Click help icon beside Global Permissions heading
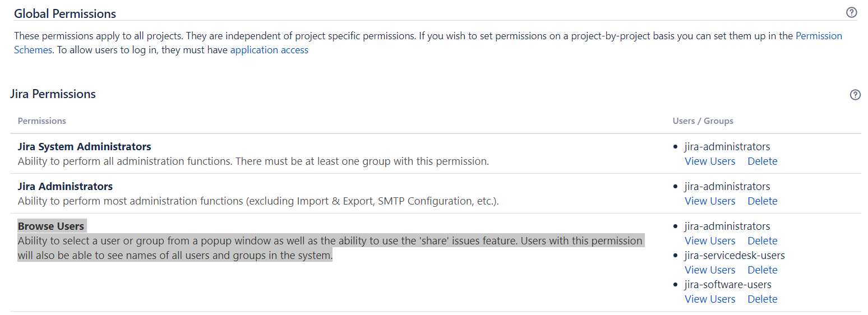Viewport: 868px width, 315px height. [851, 12]
